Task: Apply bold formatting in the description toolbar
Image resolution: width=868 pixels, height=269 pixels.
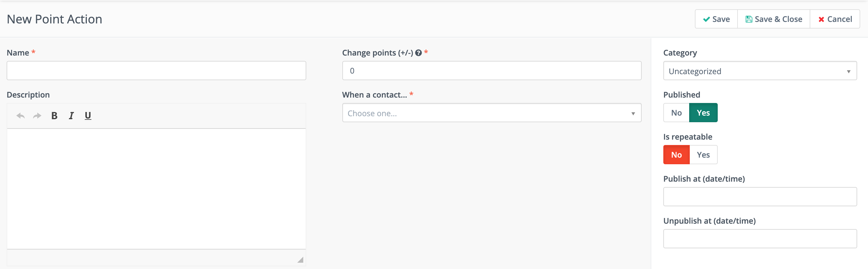Action: coord(54,116)
